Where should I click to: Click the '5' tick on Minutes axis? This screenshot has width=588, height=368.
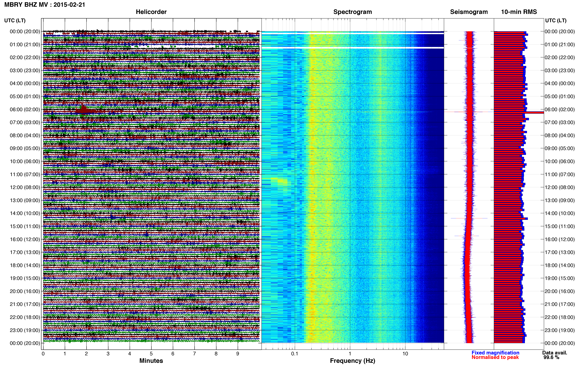click(x=151, y=354)
